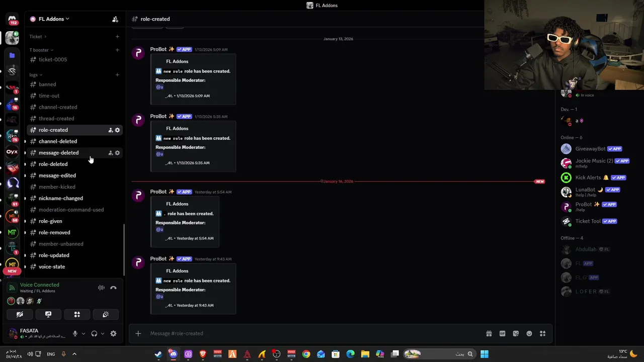This screenshot has width=644, height=362.
Task: Open the gift Nitro icon in message bar
Action: tap(489, 333)
